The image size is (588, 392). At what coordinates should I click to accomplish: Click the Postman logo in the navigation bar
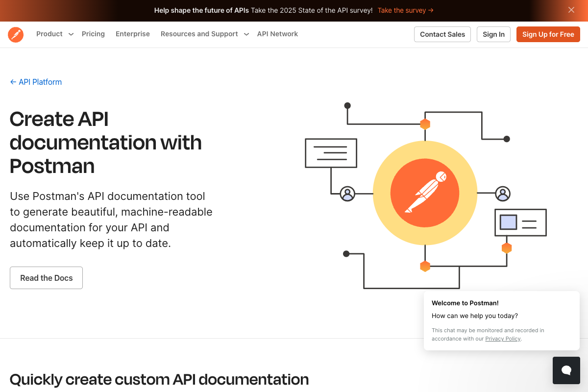(x=15, y=34)
